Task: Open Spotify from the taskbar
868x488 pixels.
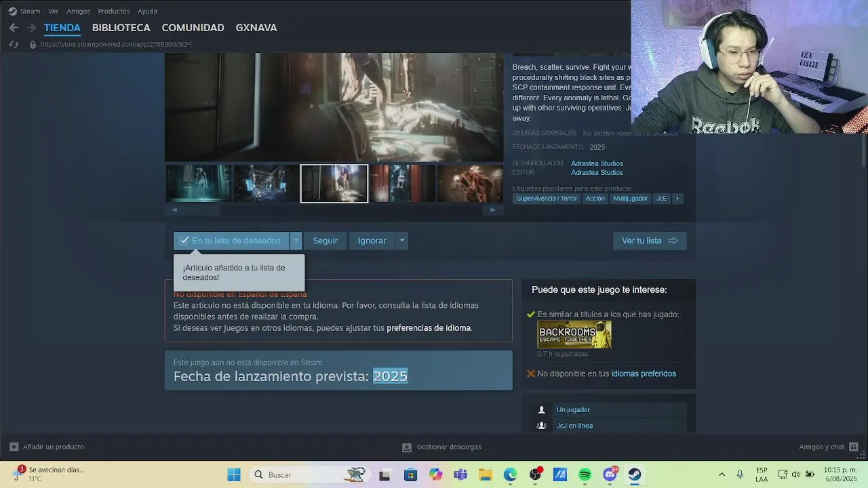Action: pos(585,474)
